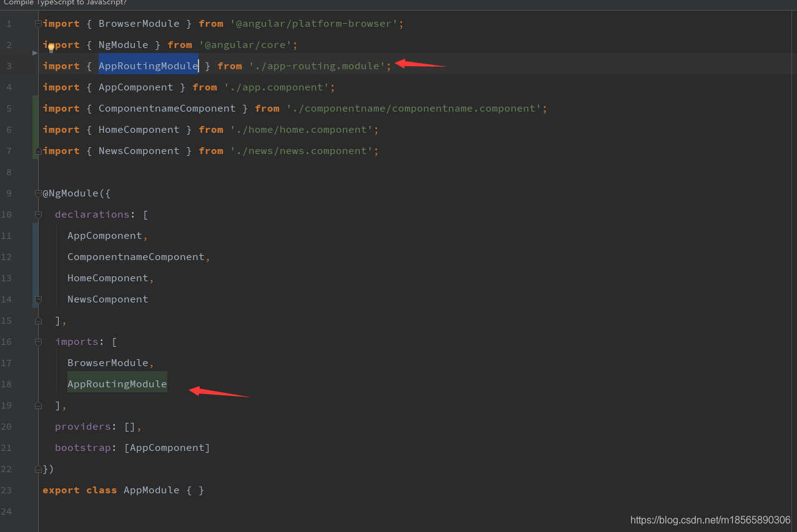Click the AppModule class name
This screenshot has width=797, height=532.
(152, 490)
